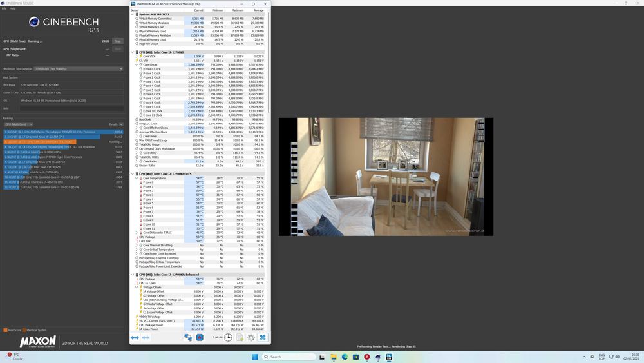Open HWiNFO sensor settings gear icon
The image size is (644, 363).
tap(251, 337)
